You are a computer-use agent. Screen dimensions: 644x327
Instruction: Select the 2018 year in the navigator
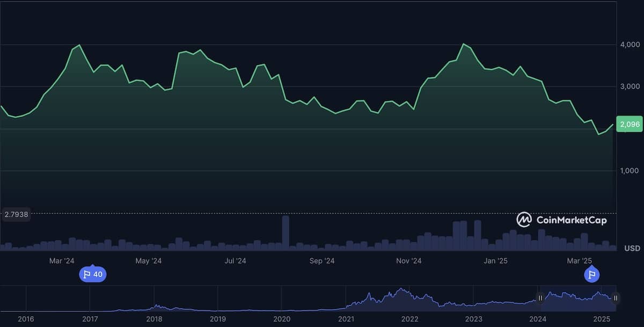tap(154, 319)
